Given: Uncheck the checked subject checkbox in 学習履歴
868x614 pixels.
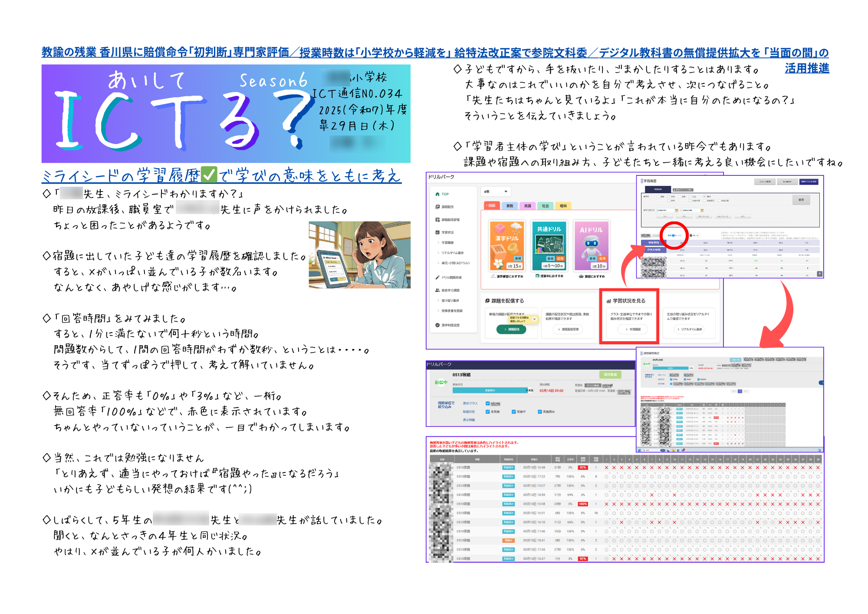Looking at the screenshot, I should click(x=704, y=196).
